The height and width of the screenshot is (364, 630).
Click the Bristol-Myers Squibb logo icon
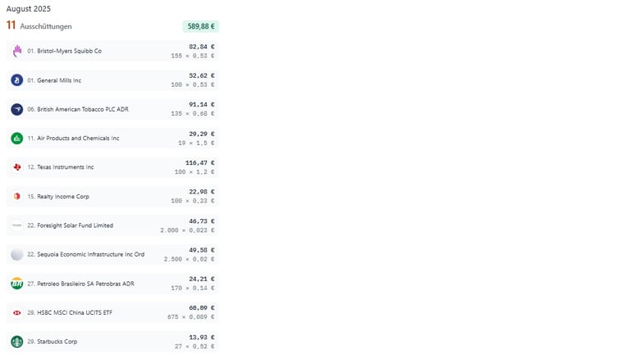pos(16,51)
